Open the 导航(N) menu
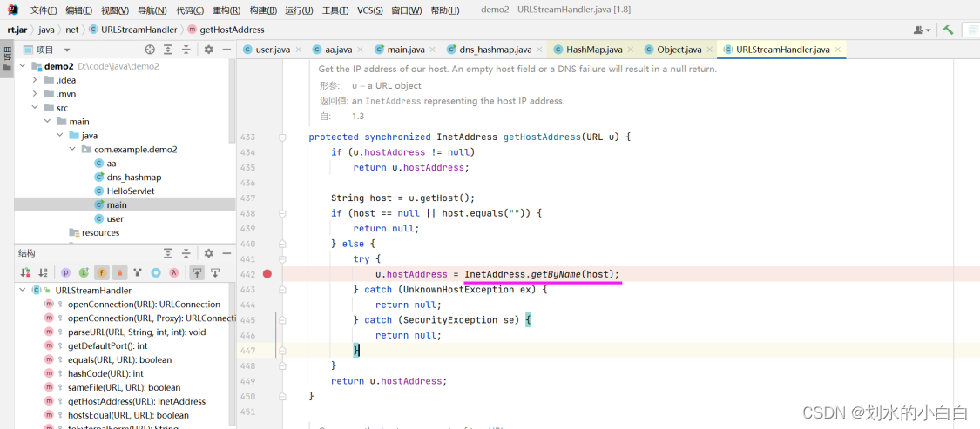 point(152,10)
